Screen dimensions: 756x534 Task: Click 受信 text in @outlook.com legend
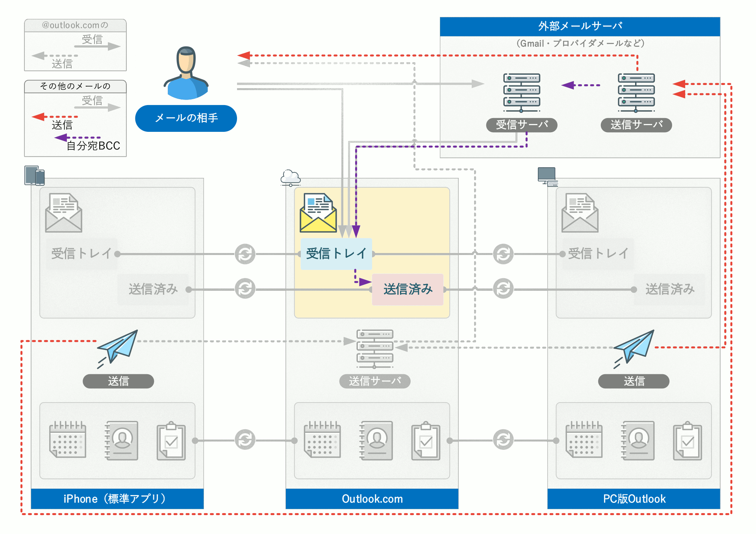click(92, 39)
